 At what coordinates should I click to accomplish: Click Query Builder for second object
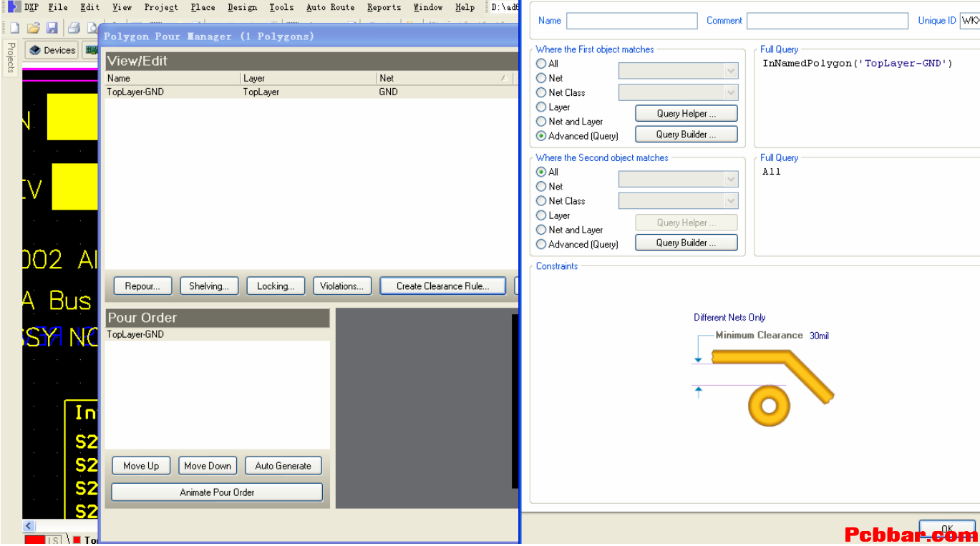pyautogui.click(x=686, y=243)
